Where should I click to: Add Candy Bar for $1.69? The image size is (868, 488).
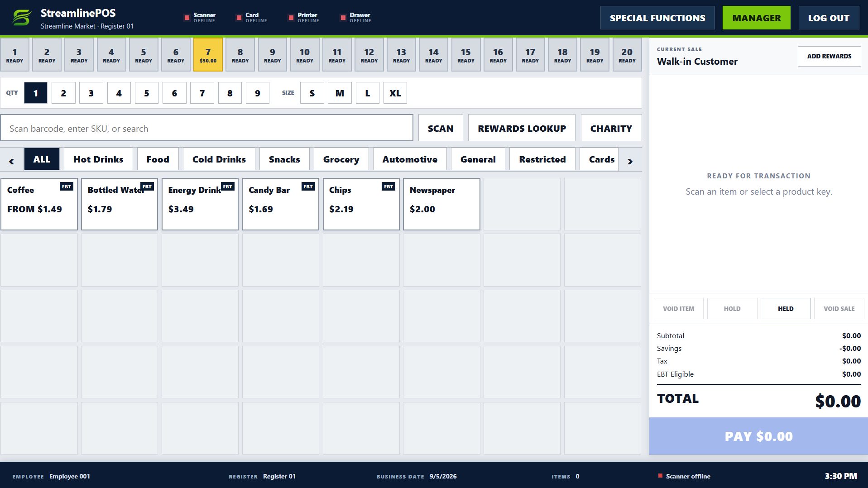[281, 204]
